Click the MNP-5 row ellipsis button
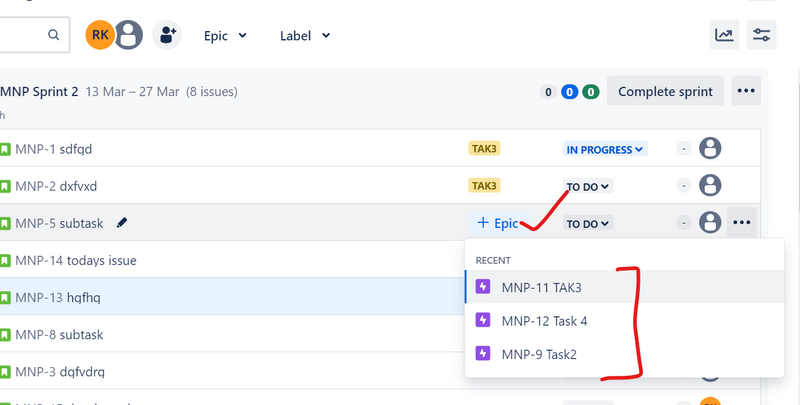The width and height of the screenshot is (800, 405). tap(741, 223)
